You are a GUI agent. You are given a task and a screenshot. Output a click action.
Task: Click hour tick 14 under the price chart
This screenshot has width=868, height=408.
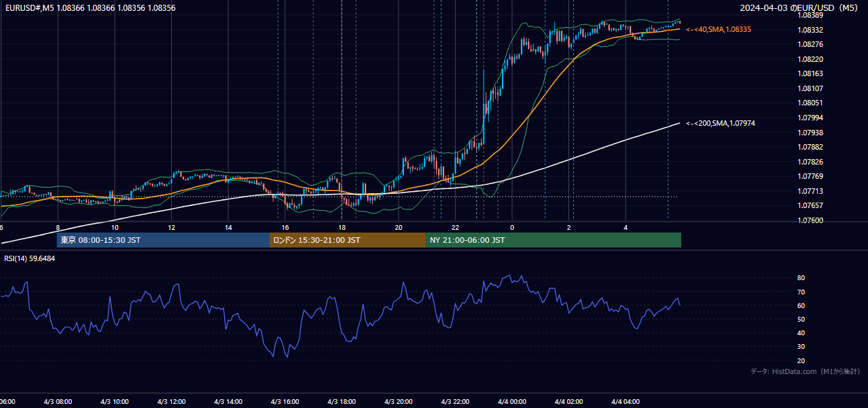(228, 227)
